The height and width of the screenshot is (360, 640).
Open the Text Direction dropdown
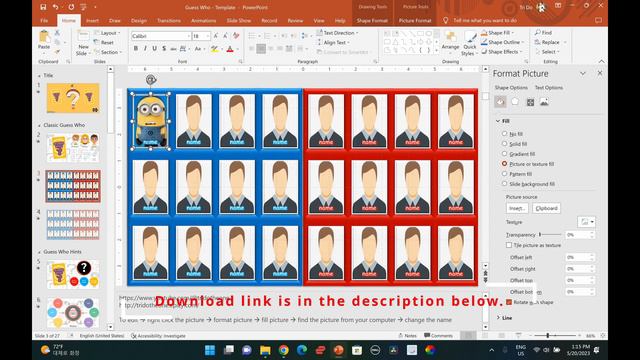coord(338,33)
